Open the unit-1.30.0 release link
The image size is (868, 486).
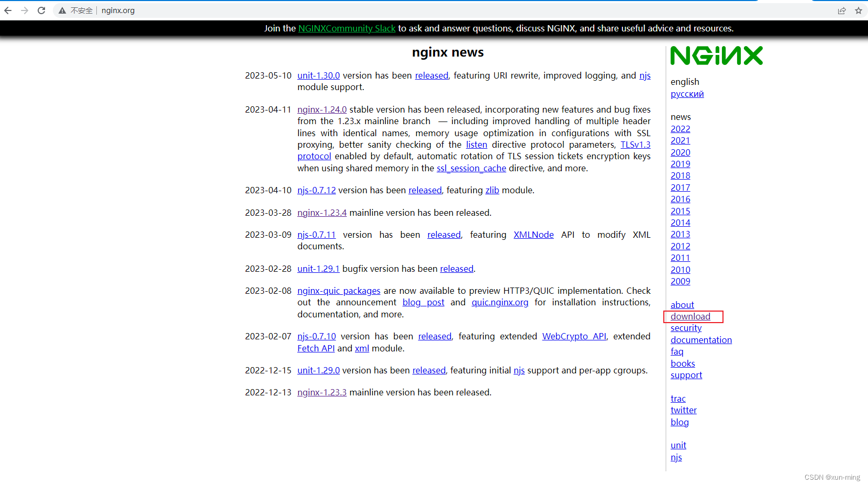pyautogui.click(x=318, y=75)
